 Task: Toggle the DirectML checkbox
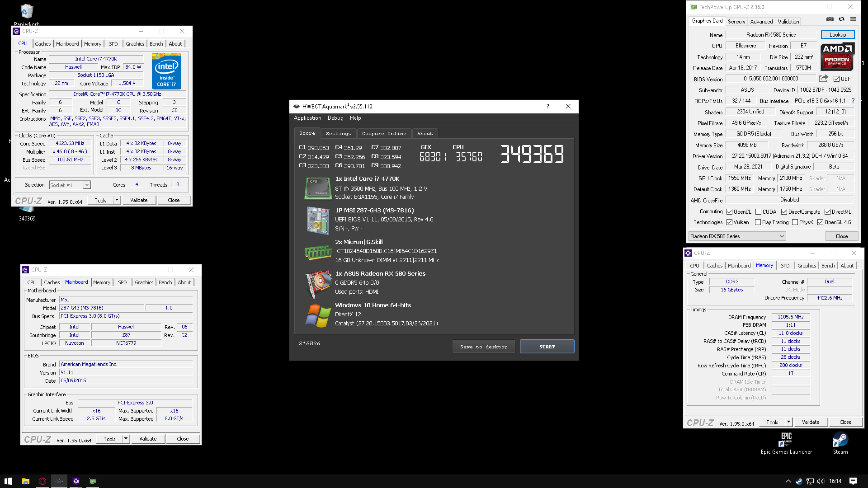(827, 212)
